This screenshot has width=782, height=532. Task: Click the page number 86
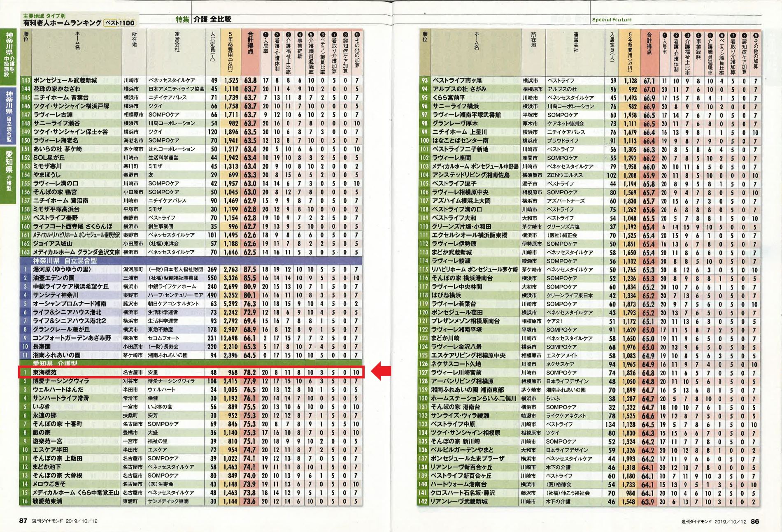click(755, 521)
